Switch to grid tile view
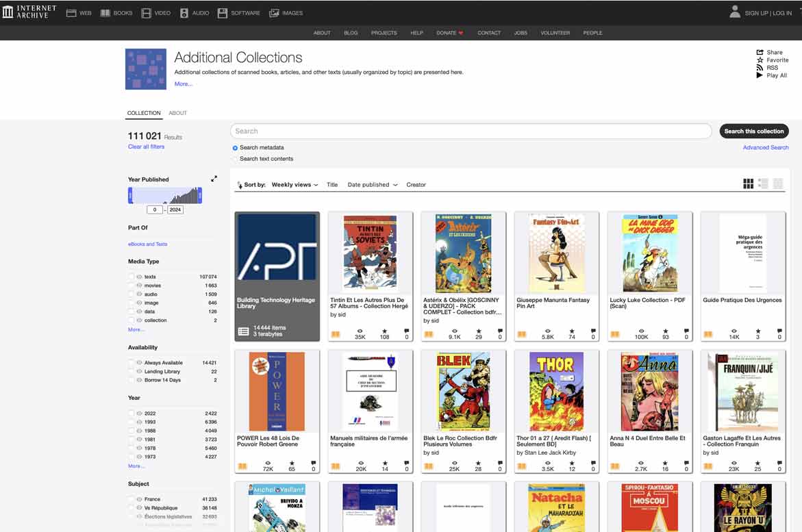The height and width of the screenshot is (532, 802). tap(748, 183)
